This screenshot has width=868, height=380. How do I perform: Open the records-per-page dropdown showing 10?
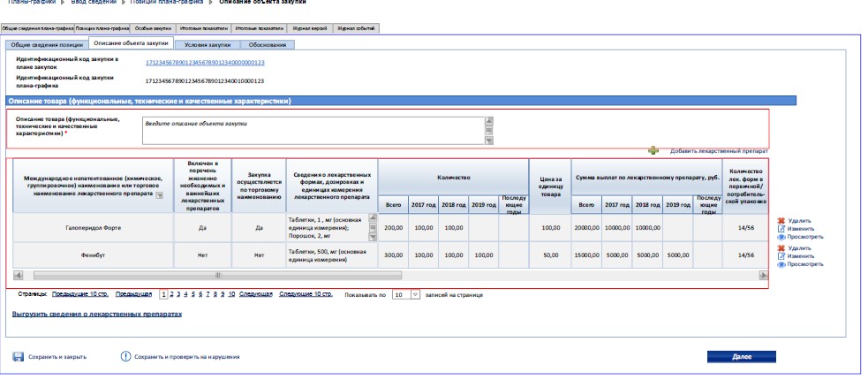coord(416,293)
